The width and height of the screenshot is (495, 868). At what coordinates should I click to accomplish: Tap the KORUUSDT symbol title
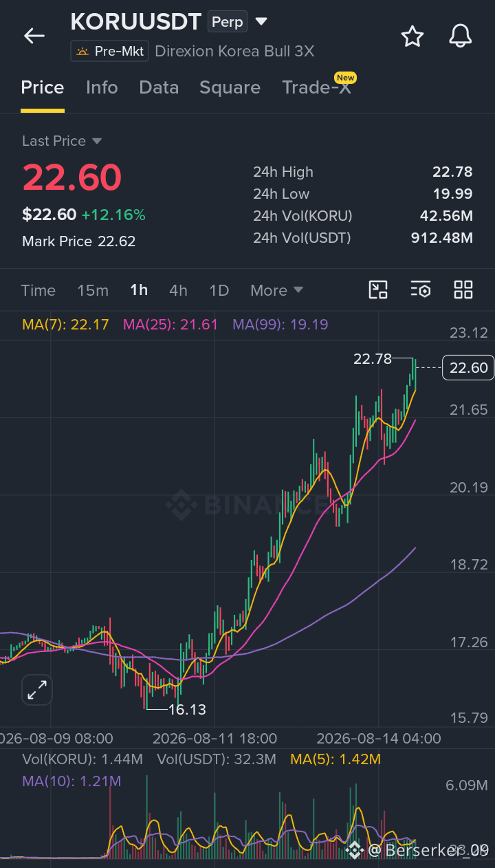136,22
